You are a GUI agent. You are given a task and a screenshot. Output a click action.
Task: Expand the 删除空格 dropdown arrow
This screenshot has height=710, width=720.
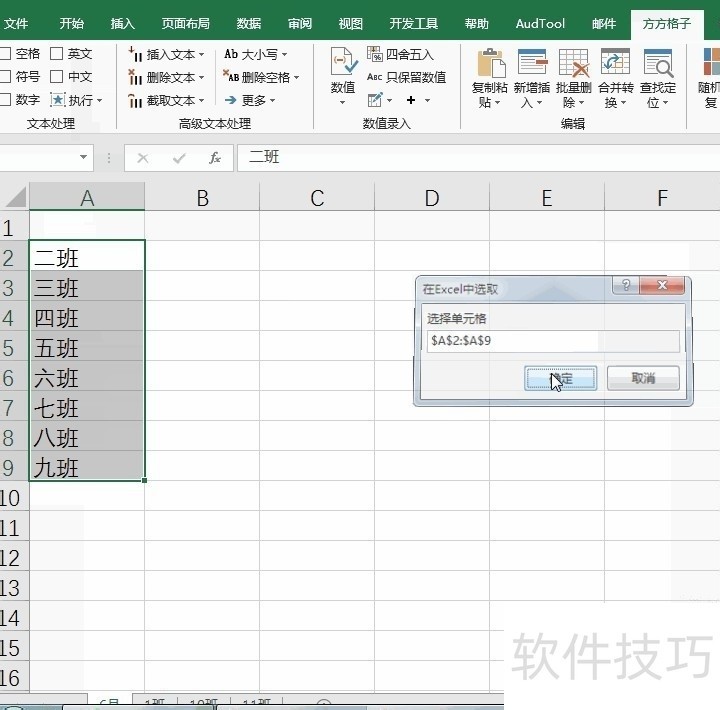(296, 78)
